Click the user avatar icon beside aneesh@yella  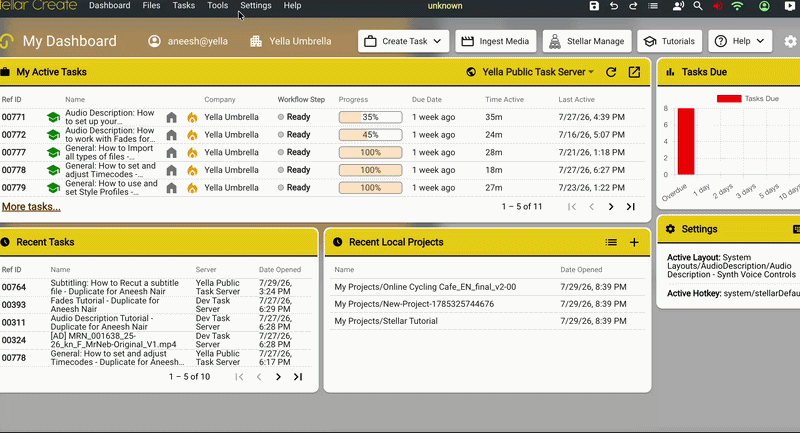pos(154,41)
